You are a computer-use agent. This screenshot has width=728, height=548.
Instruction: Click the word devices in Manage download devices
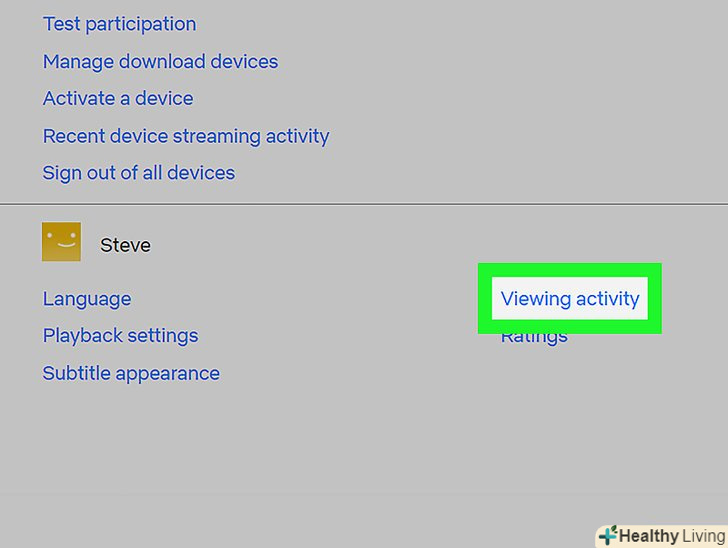point(242,61)
